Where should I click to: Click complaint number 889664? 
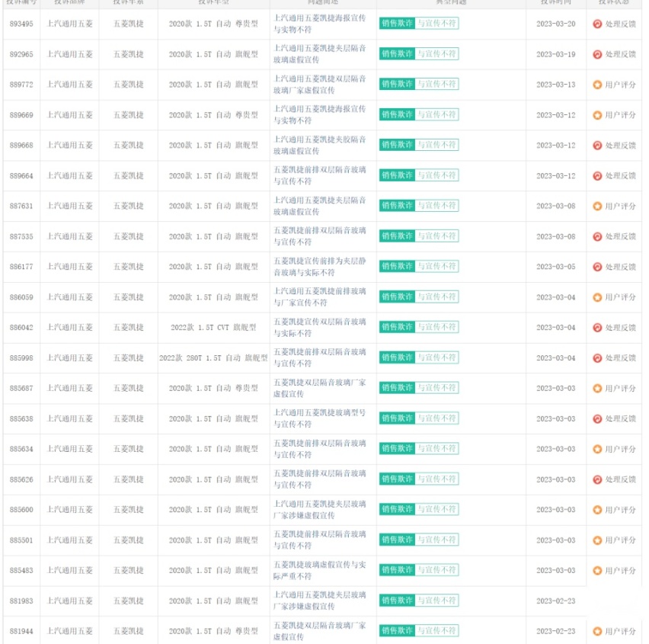click(x=21, y=175)
